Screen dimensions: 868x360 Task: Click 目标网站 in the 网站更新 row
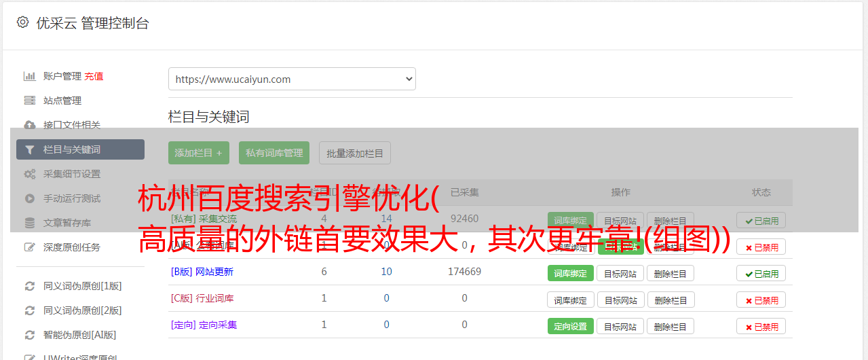(x=620, y=273)
